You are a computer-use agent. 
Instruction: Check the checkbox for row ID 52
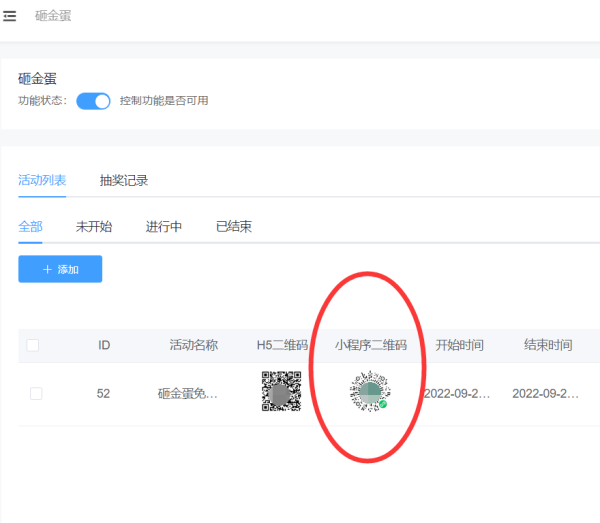click(x=36, y=393)
